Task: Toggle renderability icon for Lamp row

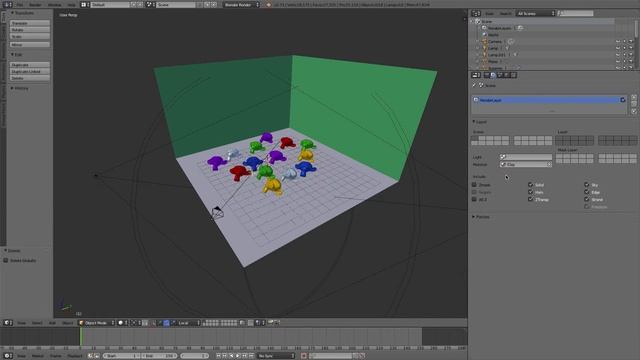Action: coord(631,48)
